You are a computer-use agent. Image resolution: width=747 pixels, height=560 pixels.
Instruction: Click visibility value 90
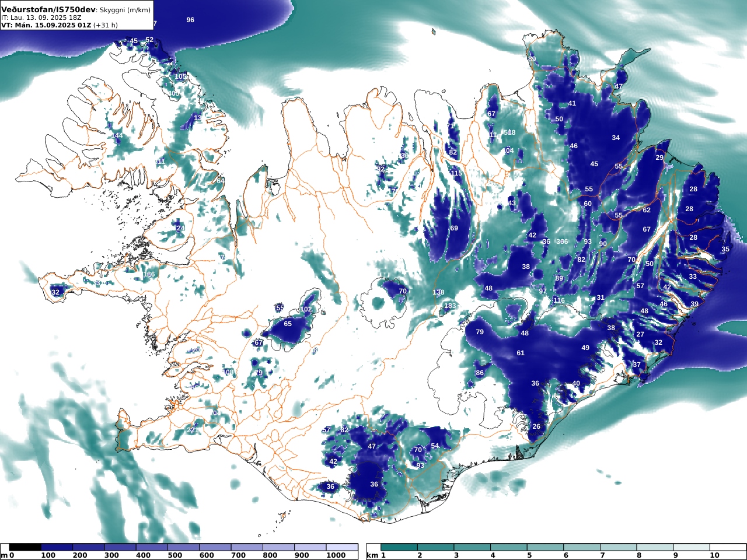603,244
